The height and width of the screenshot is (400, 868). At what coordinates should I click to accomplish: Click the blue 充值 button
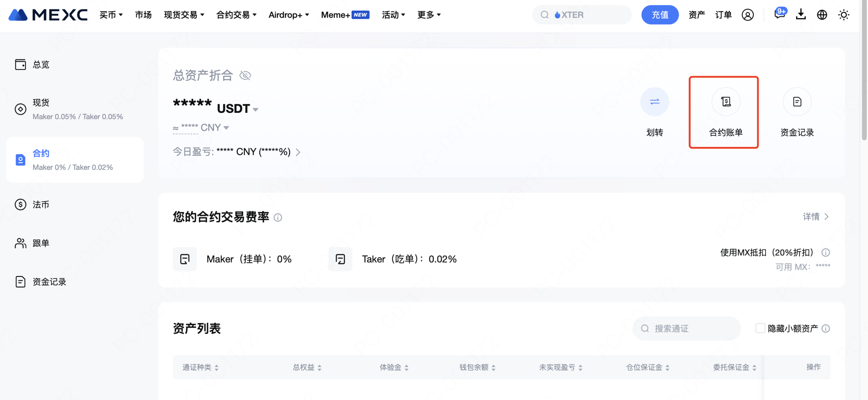pyautogui.click(x=660, y=15)
